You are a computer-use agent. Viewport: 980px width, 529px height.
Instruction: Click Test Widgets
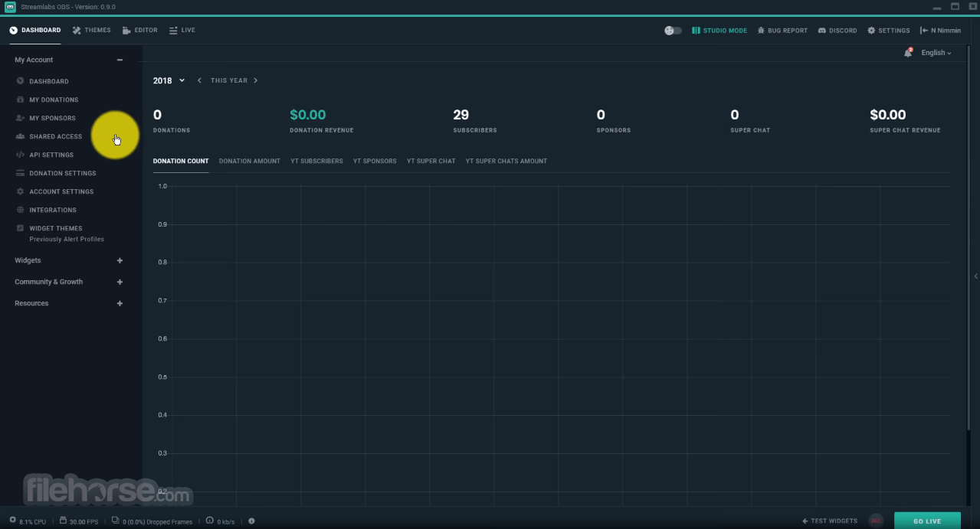[x=830, y=521]
